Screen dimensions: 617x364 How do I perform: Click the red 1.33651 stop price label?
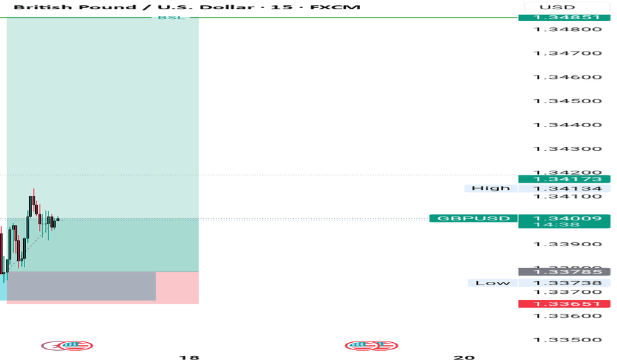point(564,304)
